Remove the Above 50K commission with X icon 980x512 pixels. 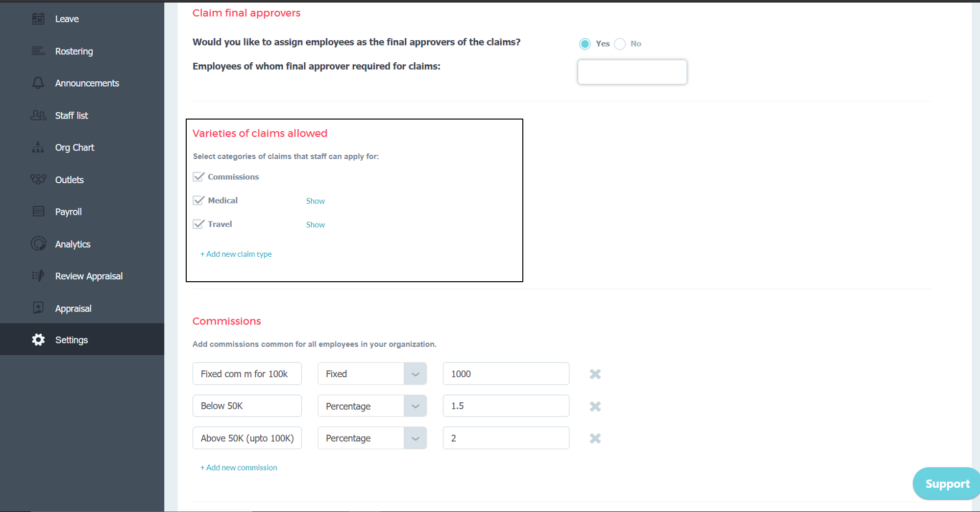(595, 439)
